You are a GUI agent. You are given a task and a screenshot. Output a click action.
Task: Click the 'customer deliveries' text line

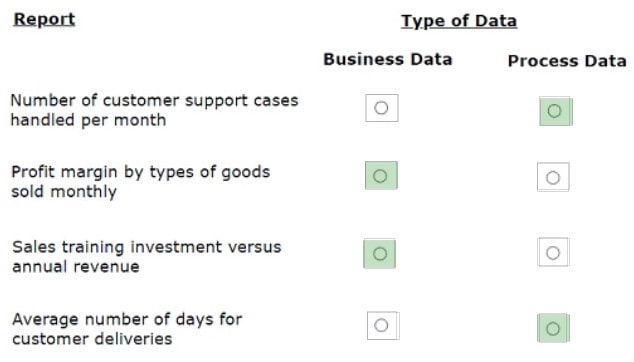(92, 339)
